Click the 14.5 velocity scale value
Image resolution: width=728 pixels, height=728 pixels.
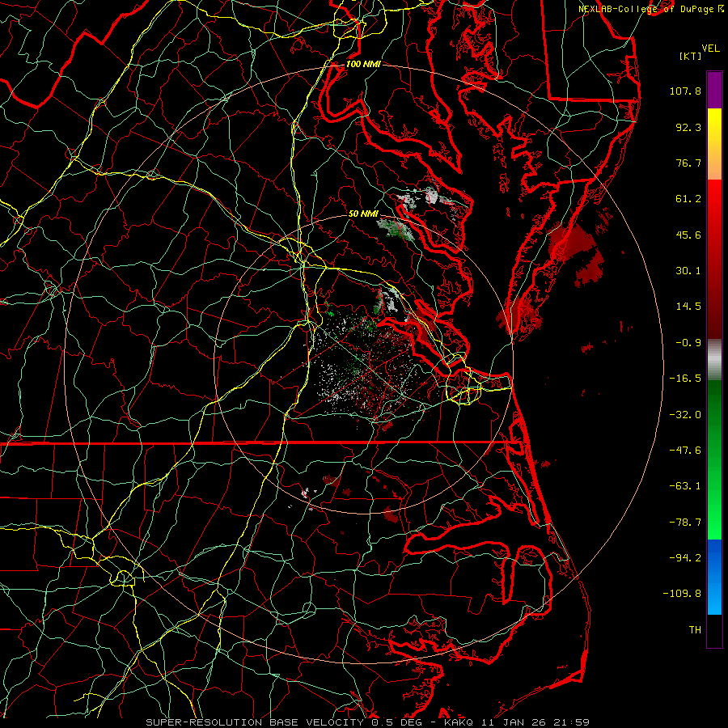point(688,307)
